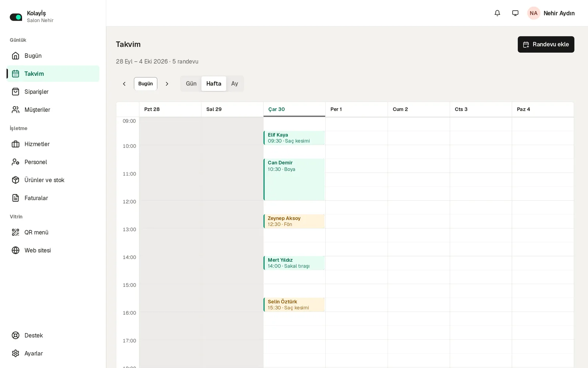The height and width of the screenshot is (368, 588).
Task: Go to Bugün home icon in sidebar
Action: click(15, 56)
